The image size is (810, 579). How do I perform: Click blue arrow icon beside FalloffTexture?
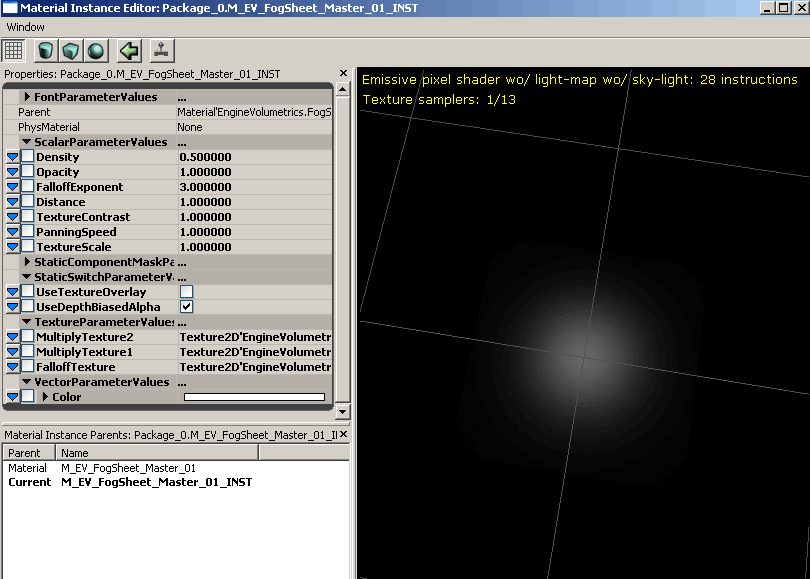13,367
